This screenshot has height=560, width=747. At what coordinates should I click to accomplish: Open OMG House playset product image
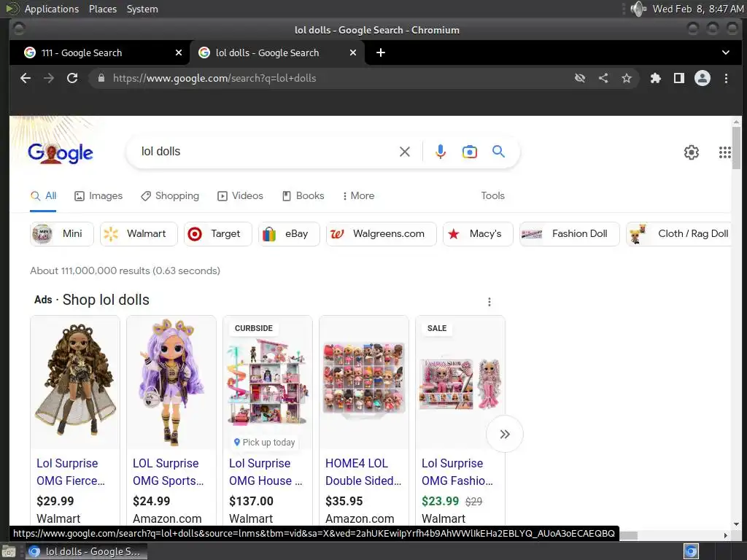pos(268,381)
